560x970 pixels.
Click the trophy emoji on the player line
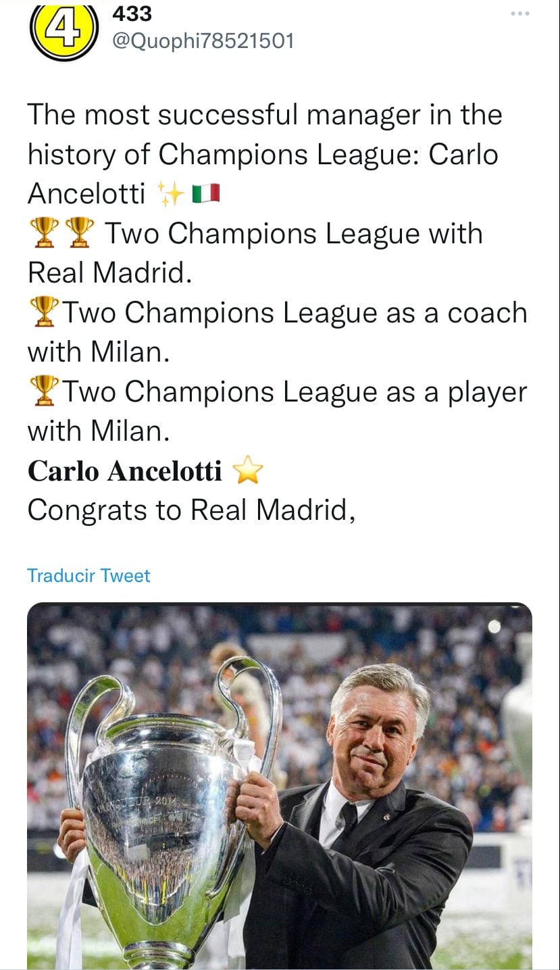[x=45, y=391]
